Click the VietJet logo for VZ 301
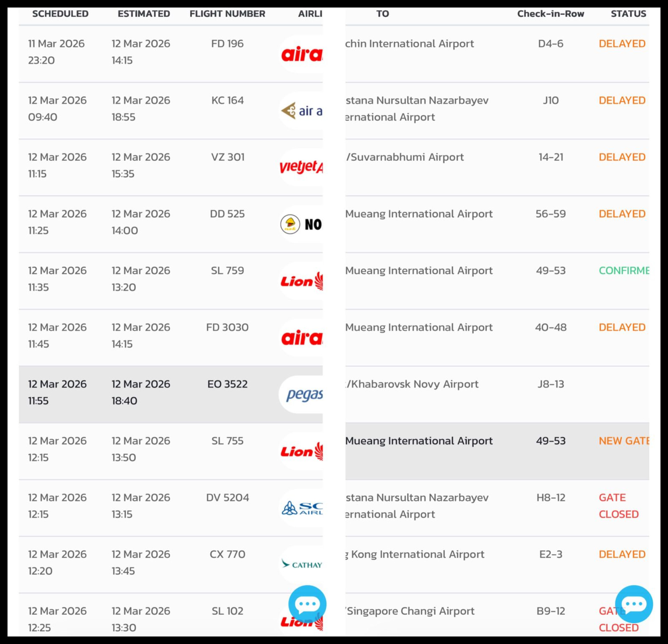 coord(301,167)
